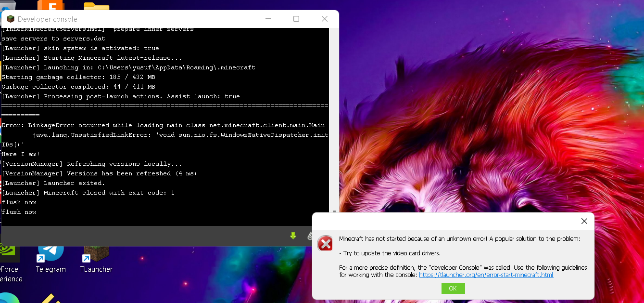Click 'Garbage collector completed: 44 / 411 MB' line
The width and height of the screenshot is (644, 303).
[78, 87]
